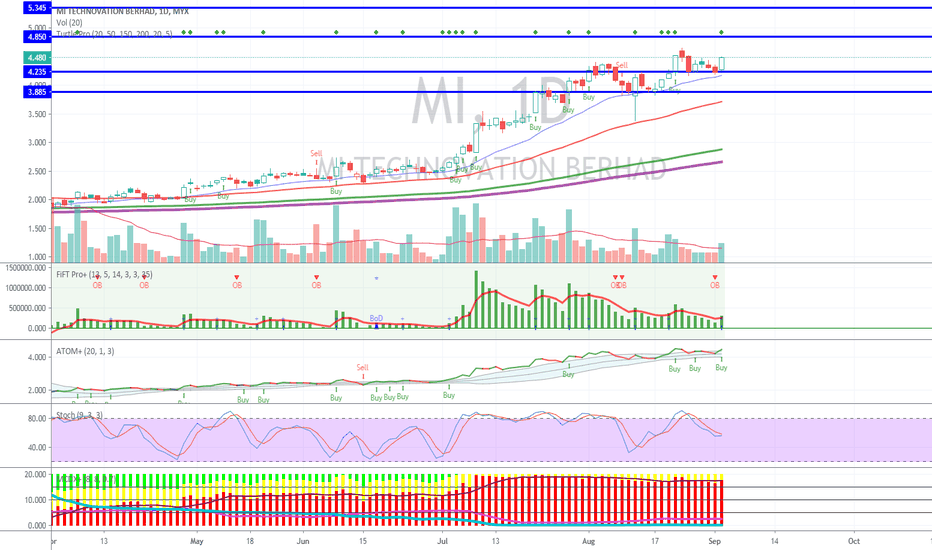
Task: Open the MCDX+ indicator legend
Action: coord(86,479)
